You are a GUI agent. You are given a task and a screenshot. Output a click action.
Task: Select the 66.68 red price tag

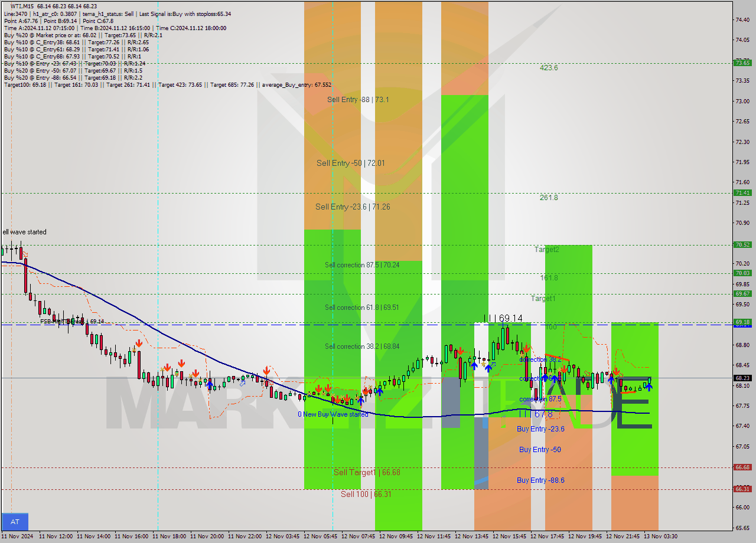coord(742,467)
